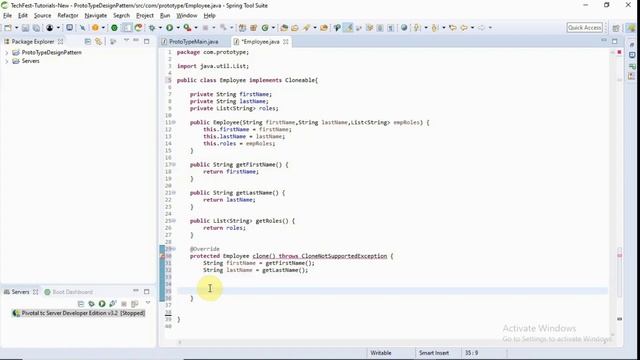The image size is (640, 360).
Task: Click the New Java Class green icon
Action: click(x=265, y=28)
